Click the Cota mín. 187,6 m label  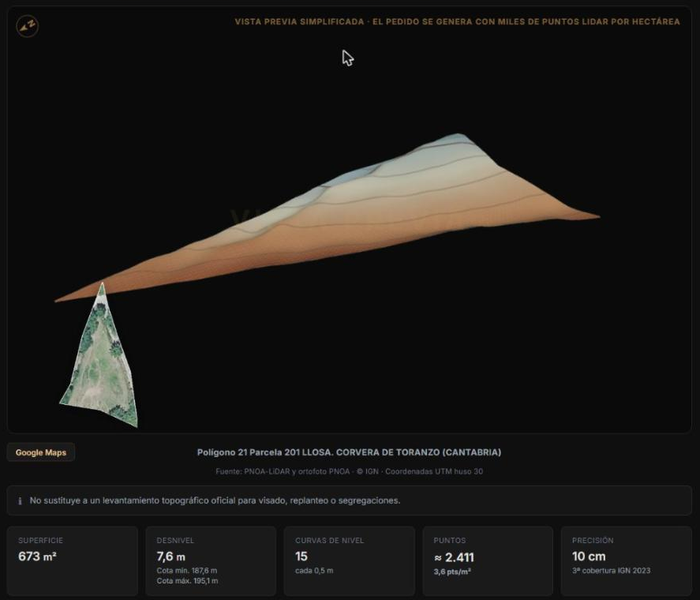click(186, 571)
